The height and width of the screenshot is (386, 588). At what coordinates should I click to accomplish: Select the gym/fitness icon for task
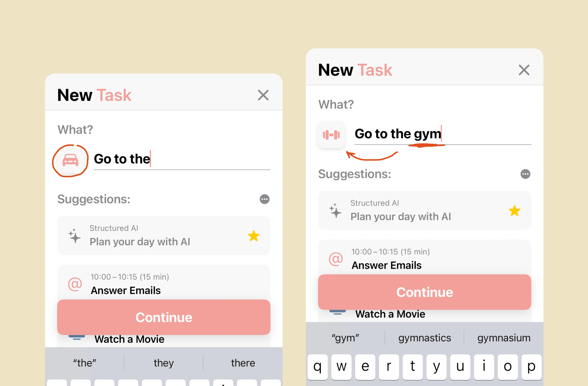click(x=332, y=133)
